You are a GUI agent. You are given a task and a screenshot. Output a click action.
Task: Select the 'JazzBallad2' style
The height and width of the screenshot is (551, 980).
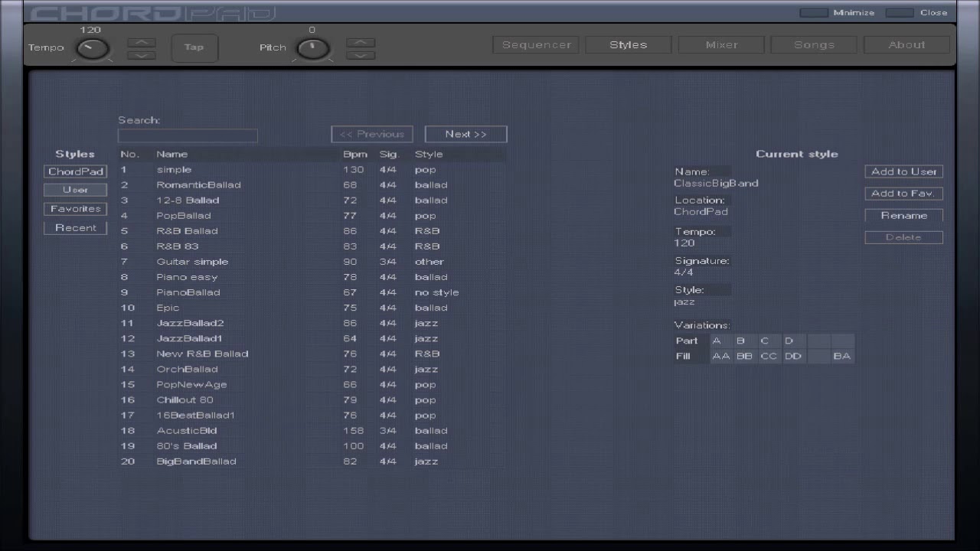click(312, 323)
